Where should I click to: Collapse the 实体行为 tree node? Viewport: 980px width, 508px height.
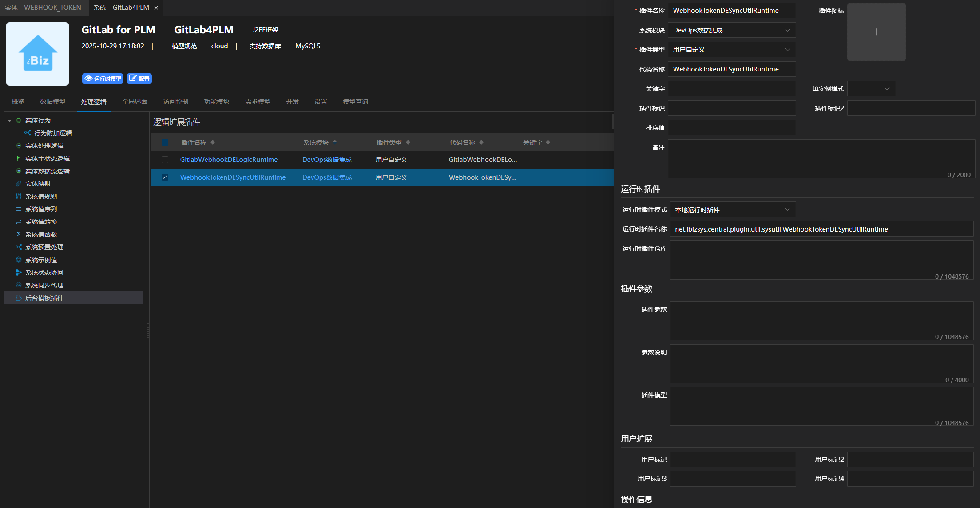click(x=10, y=121)
